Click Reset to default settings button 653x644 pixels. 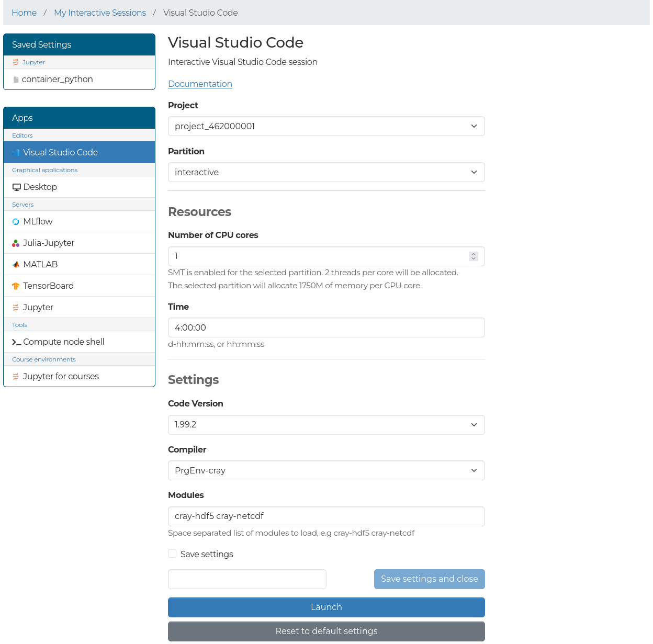[326, 631]
